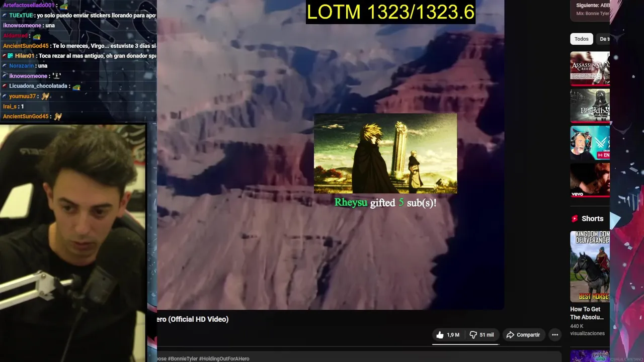The height and width of the screenshot is (362, 644).
Task: Open the vevo recommended video thumbnail
Action: (x=590, y=179)
